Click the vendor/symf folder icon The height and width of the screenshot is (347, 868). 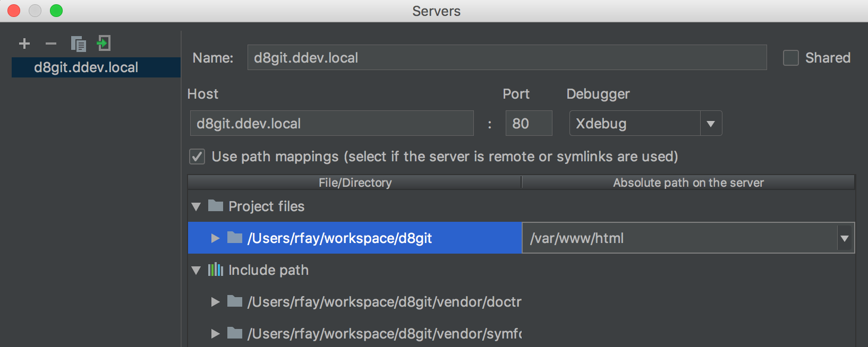(x=235, y=333)
